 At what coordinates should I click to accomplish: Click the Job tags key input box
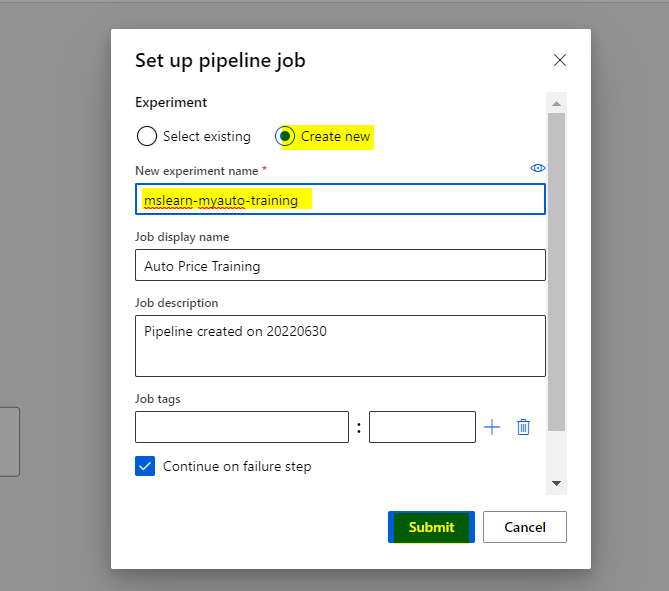tap(241, 427)
